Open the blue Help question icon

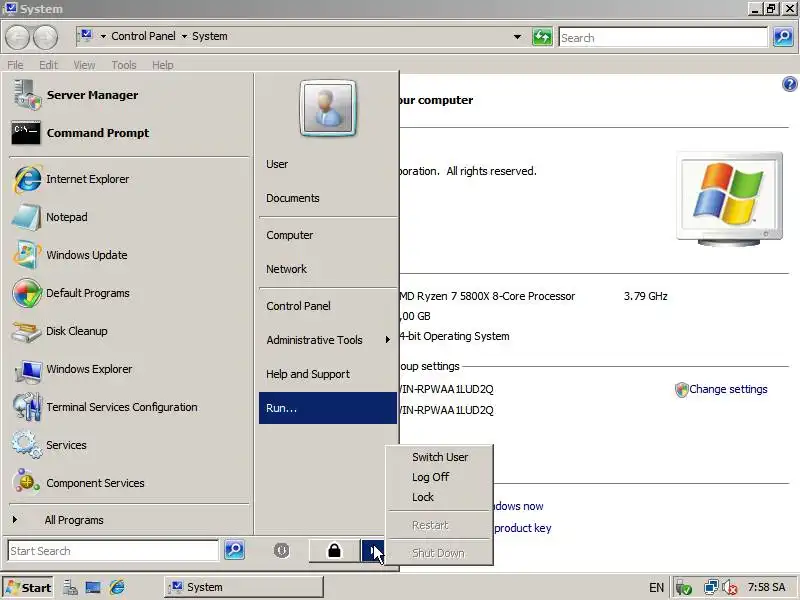point(789,84)
